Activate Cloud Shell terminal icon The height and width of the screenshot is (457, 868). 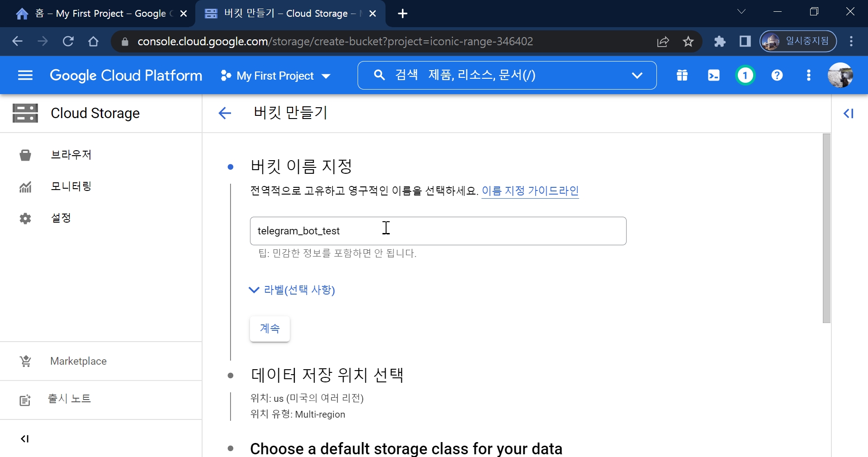point(714,76)
